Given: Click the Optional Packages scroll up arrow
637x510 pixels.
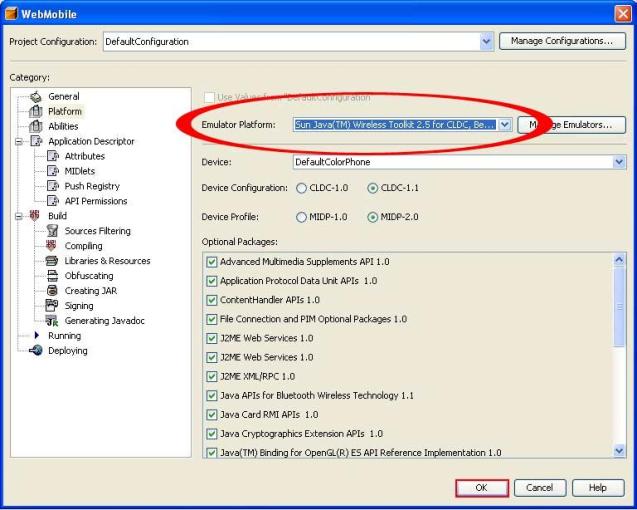Looking at the screenshot, I should (619, 259).
